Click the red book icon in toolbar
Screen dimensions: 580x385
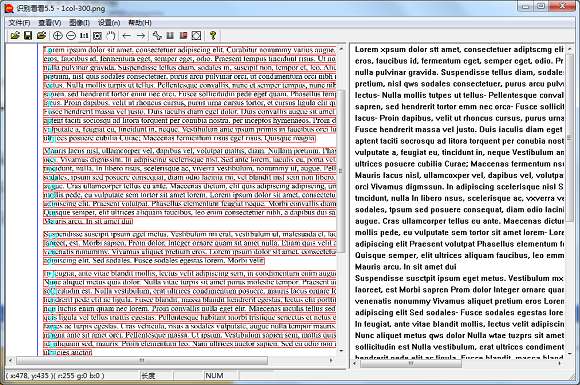click(x=183, y=36)
